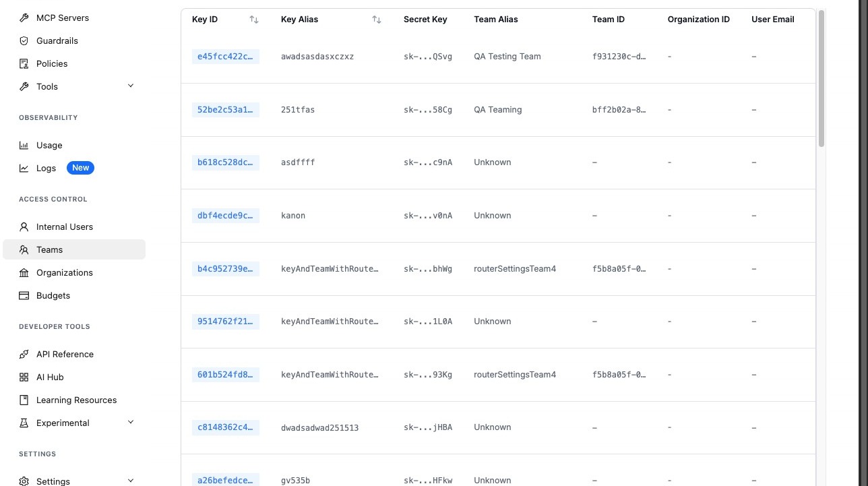Screen dimensions: 868x486
Task: Click the Organizations building icon
Action: tap(24, 272)
